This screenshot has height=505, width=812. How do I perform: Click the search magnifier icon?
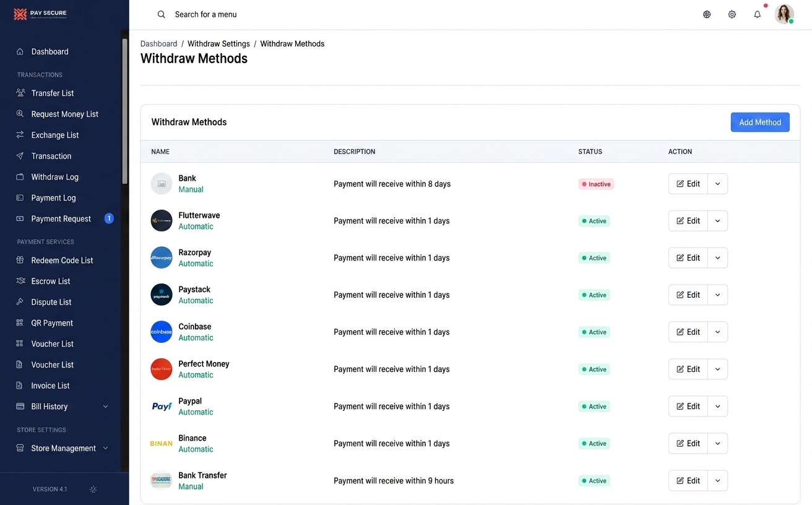coord(162,14)
